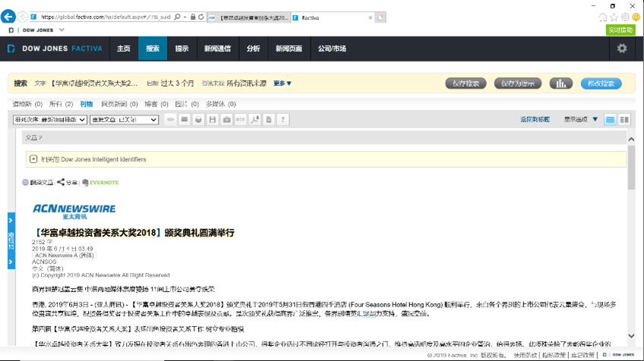
Task: Select the 博客 (0) blogs tab
Action: click(156, 104)
